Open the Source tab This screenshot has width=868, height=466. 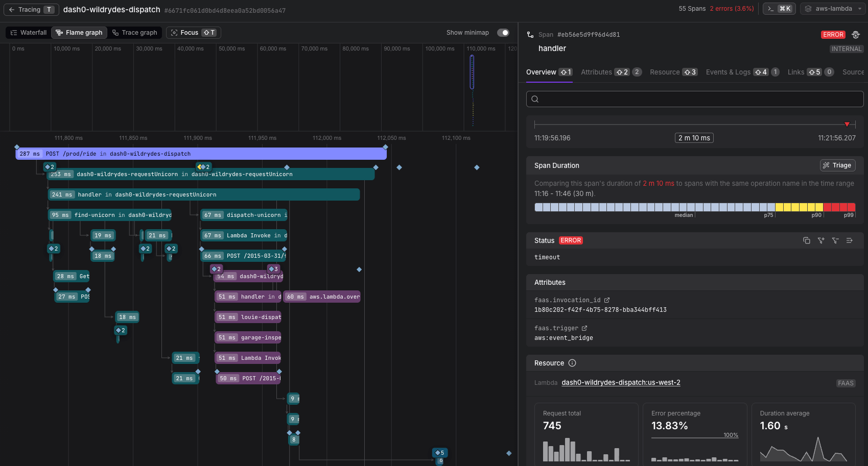coord(853,72)
